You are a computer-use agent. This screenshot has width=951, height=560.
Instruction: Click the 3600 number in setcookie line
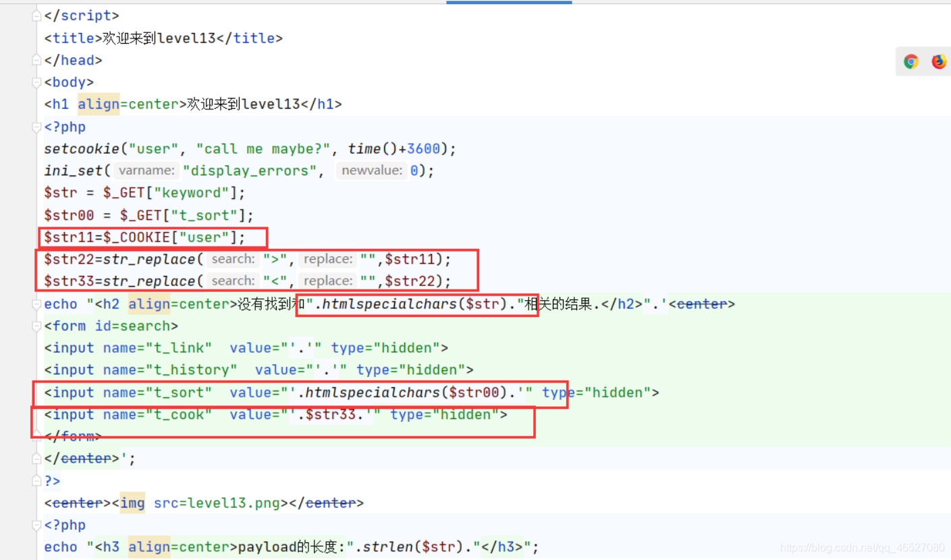(423, 149)
